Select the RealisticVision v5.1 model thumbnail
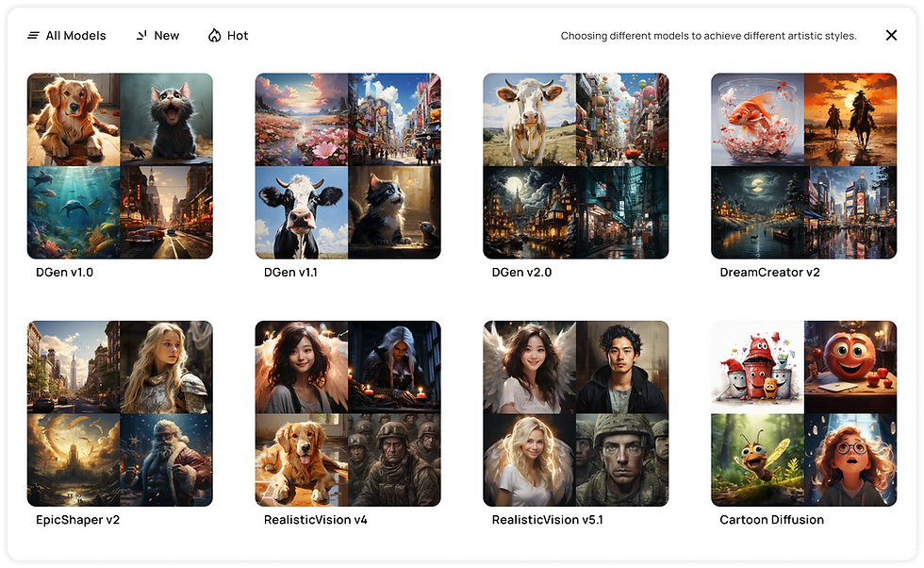The height and width of the screenshot is (568, 924). 576,413
